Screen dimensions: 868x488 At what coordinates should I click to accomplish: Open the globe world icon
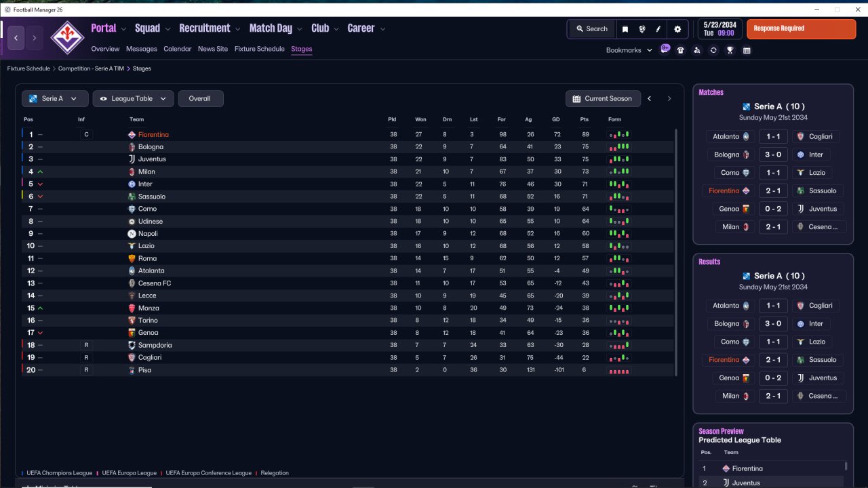[642, 29]
